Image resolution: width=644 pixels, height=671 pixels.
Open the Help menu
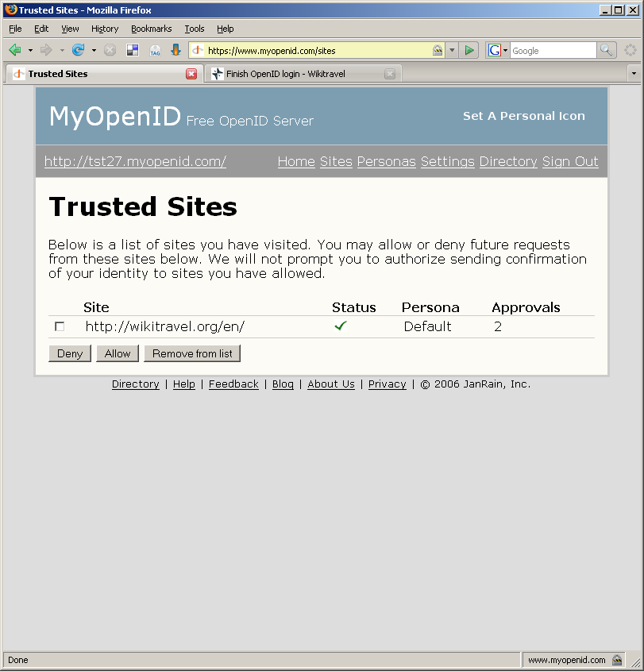[x=225, y=29]
